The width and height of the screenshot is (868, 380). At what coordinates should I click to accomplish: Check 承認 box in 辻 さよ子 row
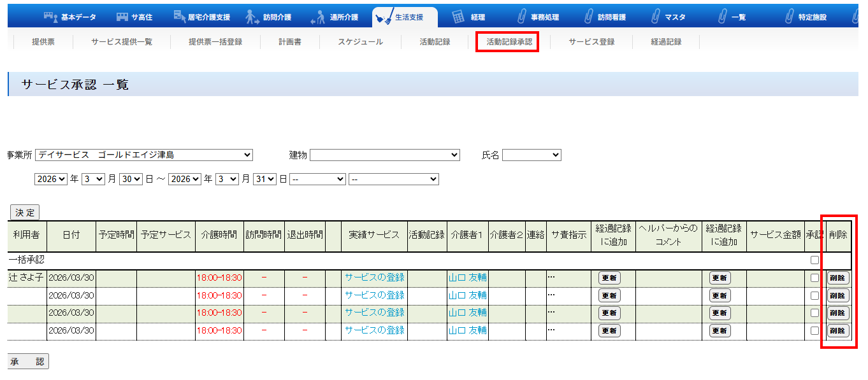click(x=814, y=278)
